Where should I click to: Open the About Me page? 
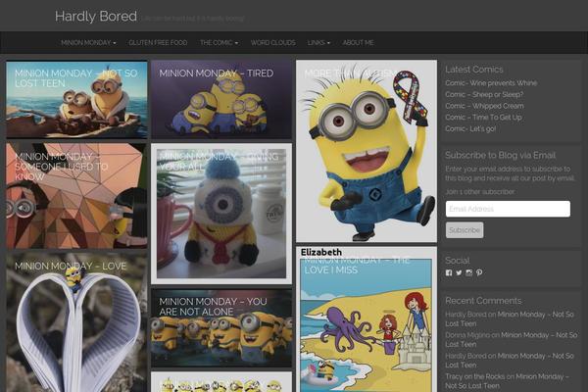click(x=358, y=43)
